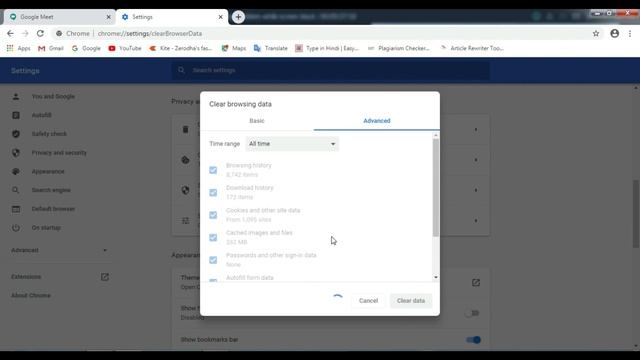This screenshot has width=640, height=360.
Task: Open the Apps bookmark shortcut
Action: point(18,48)
